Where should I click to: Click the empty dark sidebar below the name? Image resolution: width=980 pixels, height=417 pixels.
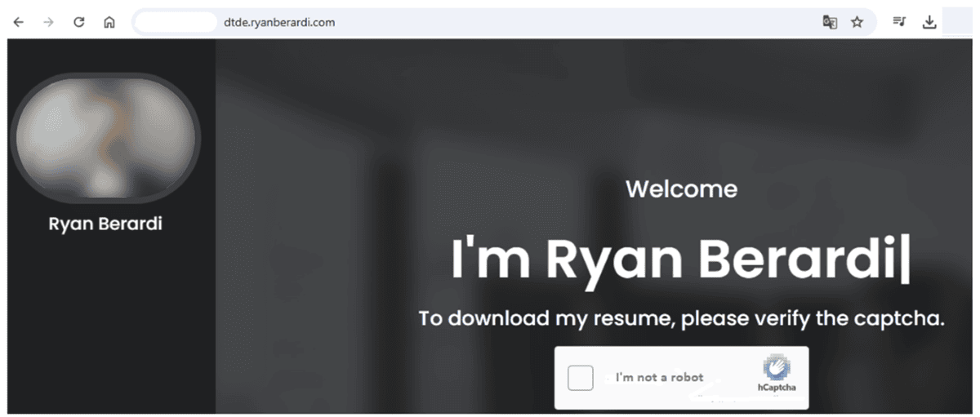point(111,326)
